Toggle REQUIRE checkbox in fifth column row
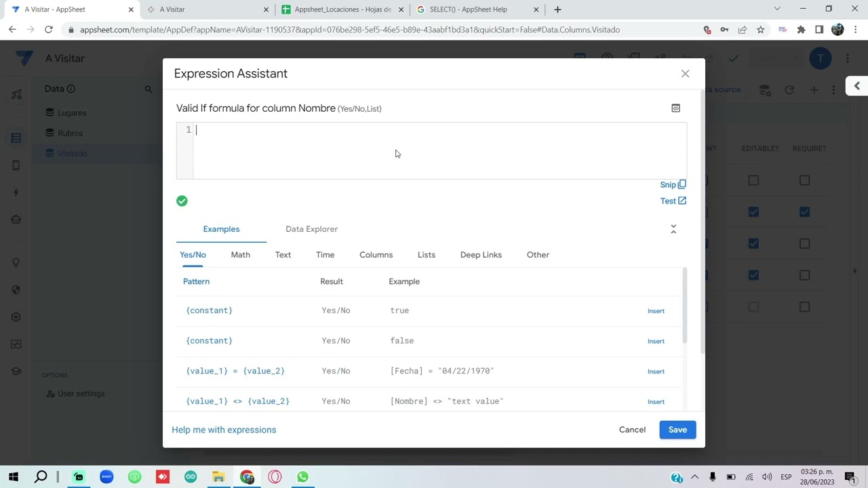868x488 pixels. tap(804, 307)
